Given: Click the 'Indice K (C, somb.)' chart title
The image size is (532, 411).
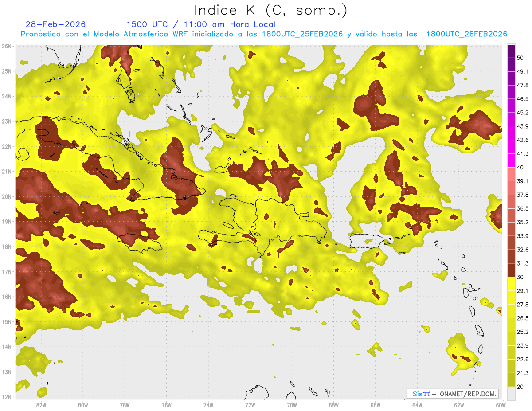Looking at the screenshot, I should click(x=270, y=10).
